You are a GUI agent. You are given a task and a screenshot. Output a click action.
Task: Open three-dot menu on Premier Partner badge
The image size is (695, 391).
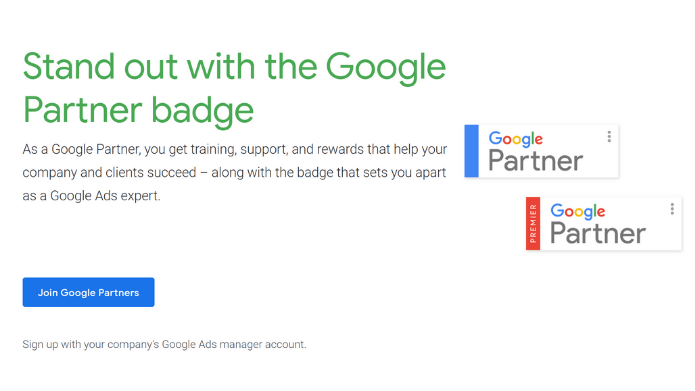click(x=672, y=209)
